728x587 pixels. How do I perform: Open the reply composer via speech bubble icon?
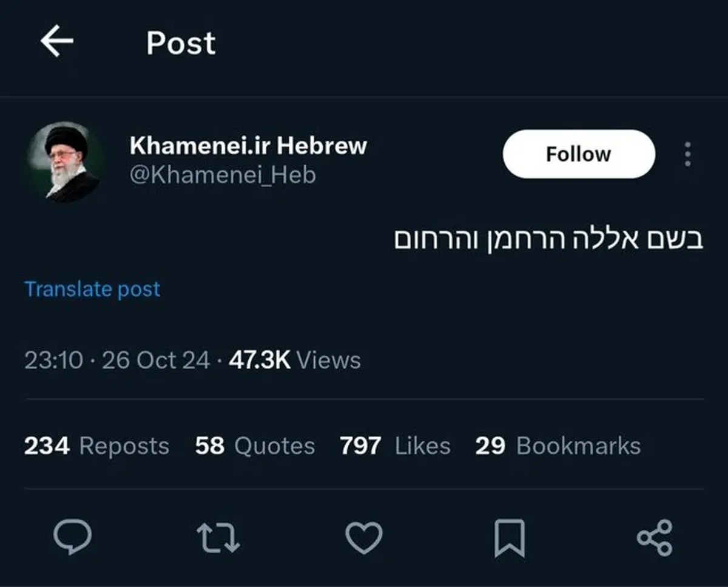coord(73,537)
